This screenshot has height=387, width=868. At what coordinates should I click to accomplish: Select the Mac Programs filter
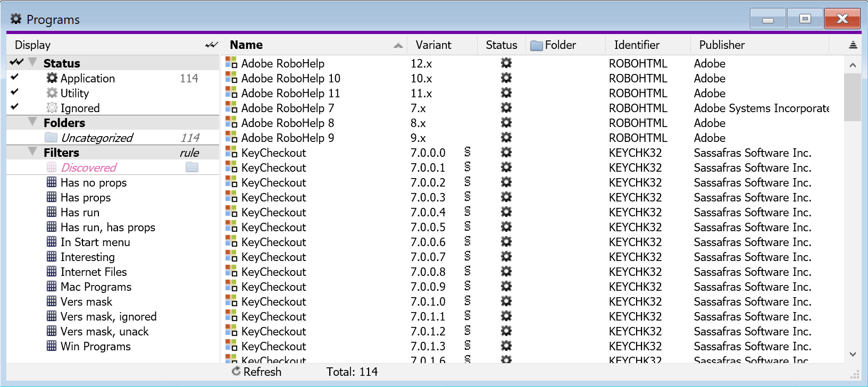(x=96, y=287)
